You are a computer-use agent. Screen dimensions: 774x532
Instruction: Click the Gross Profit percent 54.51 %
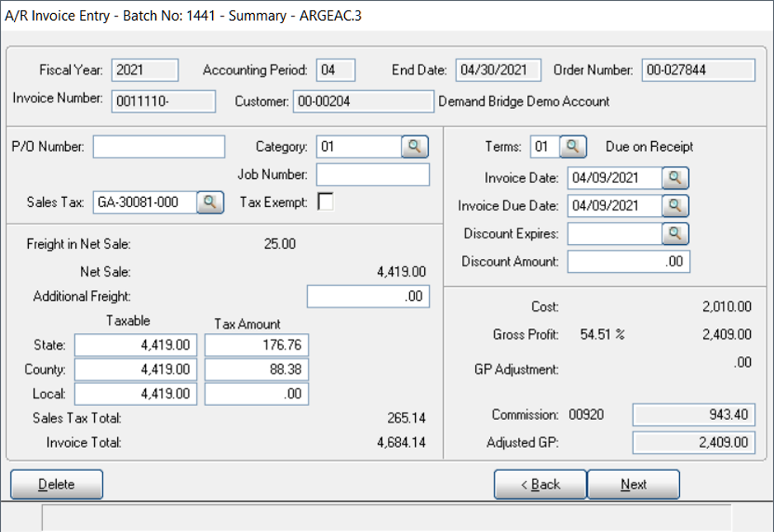(x=602, y=335)
